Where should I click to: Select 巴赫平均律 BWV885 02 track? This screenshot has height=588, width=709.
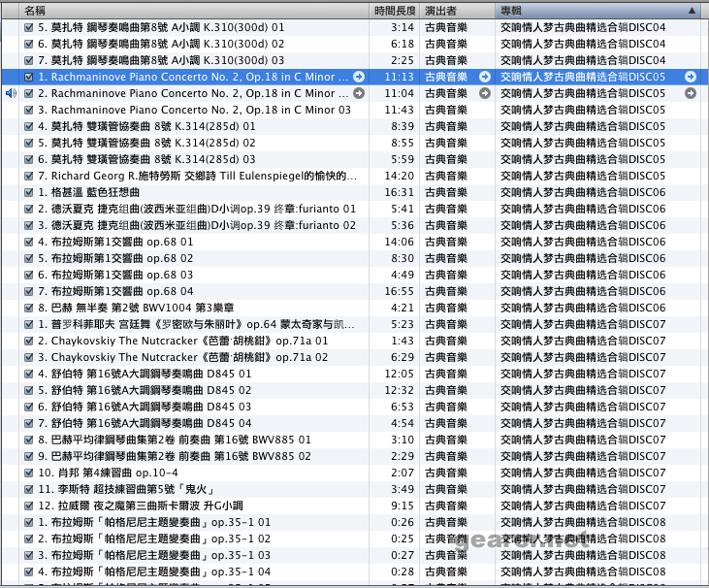tap(175, 456)
